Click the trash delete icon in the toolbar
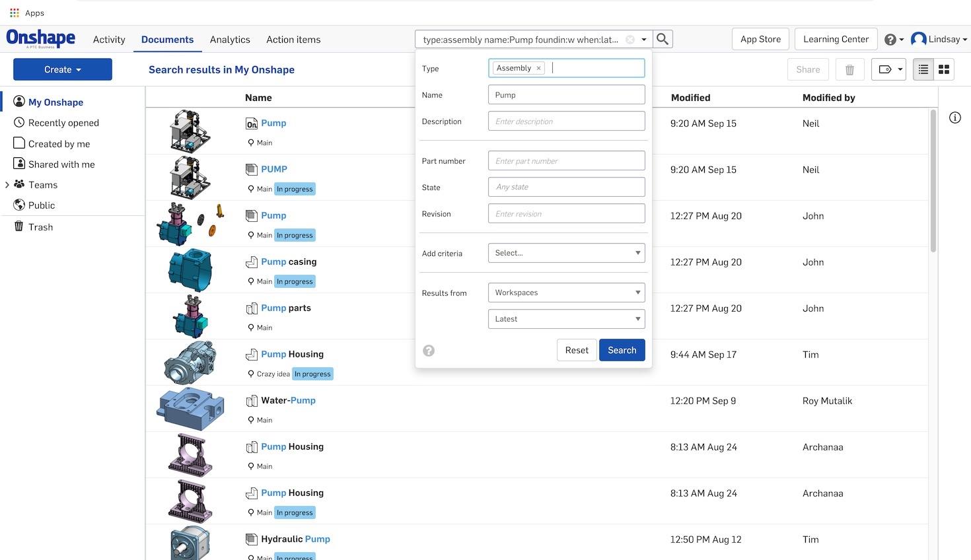Image resolution: width=971 pixels, height=560 pixels. click(x=849, y=69)
